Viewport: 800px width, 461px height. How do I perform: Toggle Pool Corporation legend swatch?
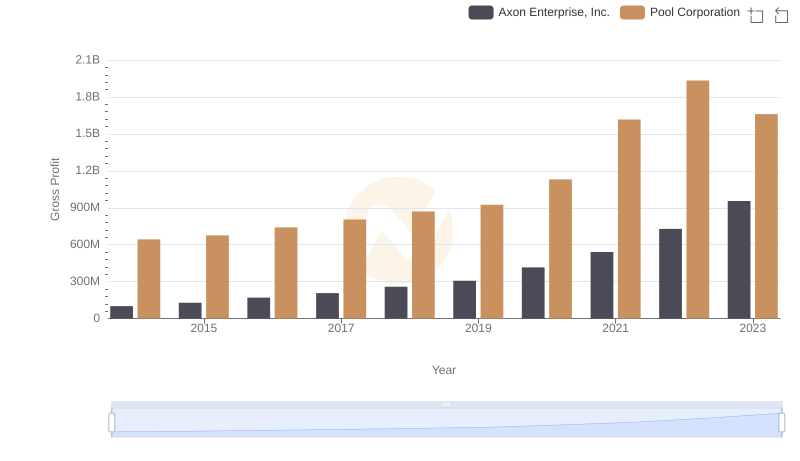632,12
